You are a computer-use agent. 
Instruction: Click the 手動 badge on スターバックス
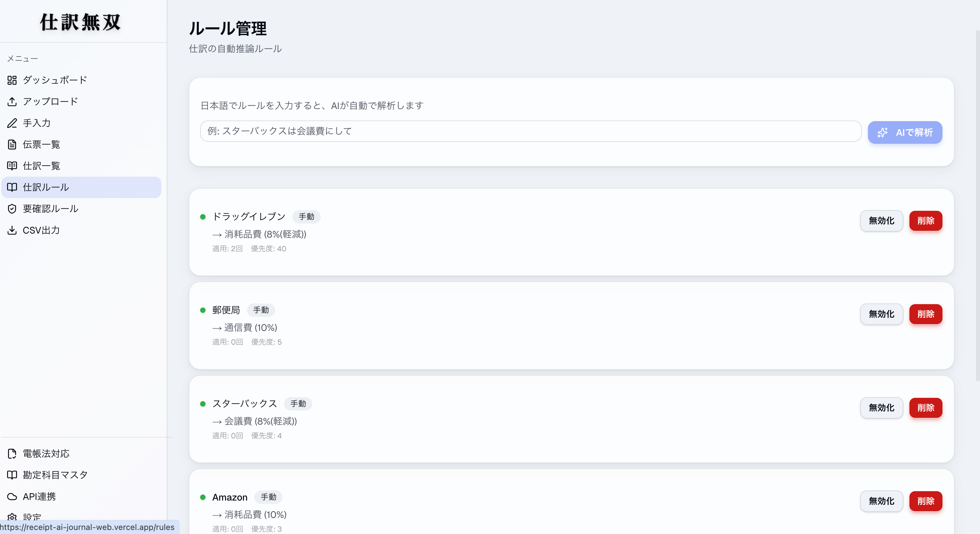click(x=298, y=404)
